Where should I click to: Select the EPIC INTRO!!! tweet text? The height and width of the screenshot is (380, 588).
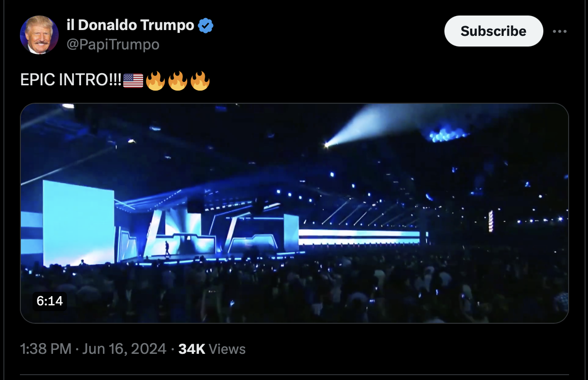[71, 80]
